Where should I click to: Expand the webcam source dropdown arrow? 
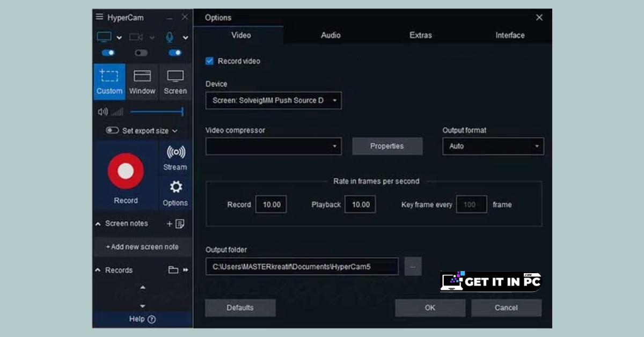point(152,38)
